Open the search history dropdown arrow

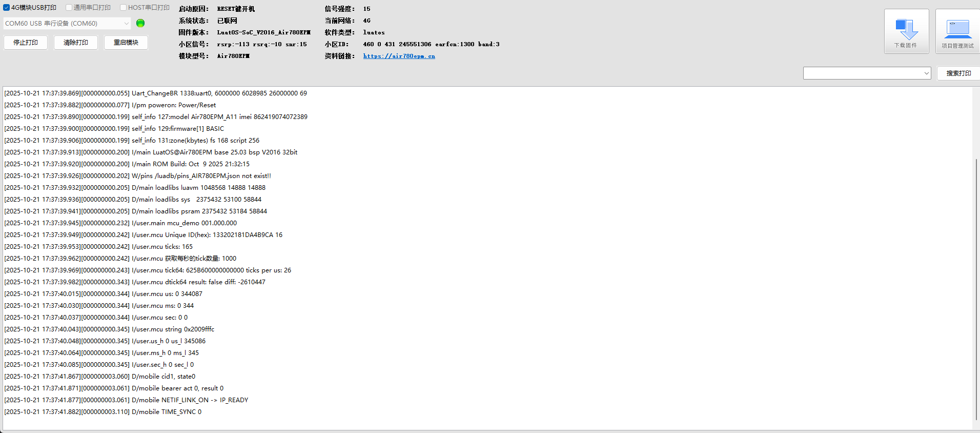pyautogui.click(x=926, y=73)
